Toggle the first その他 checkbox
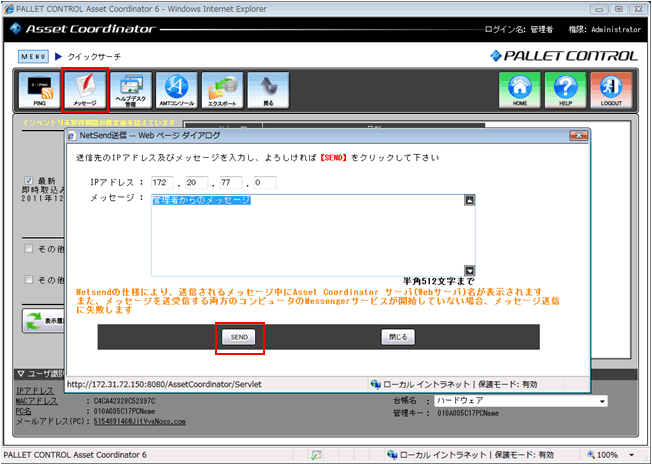This screenshot has width=652, height=465. tap(29, 249)
